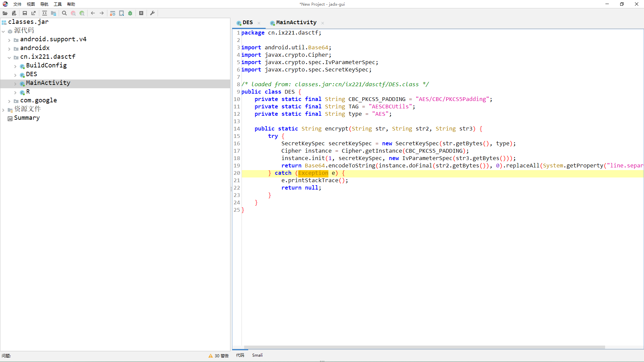Go forward with right arrow
644x362 pixels.
pos(102,13)
